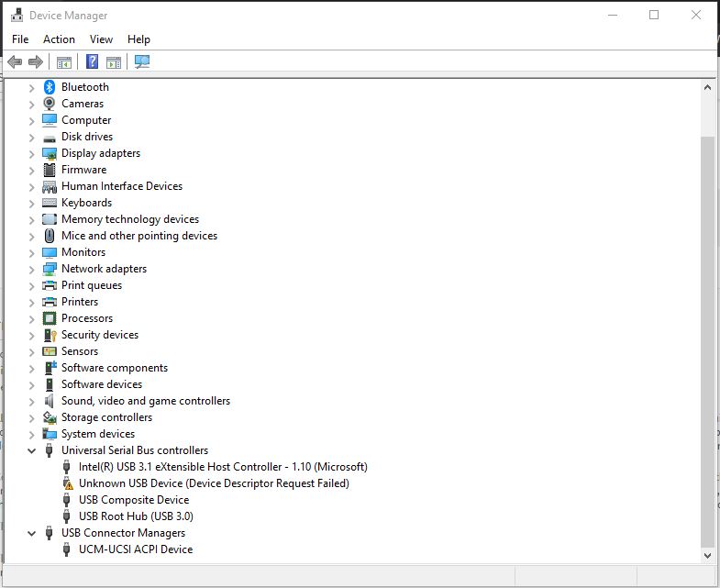The height and width of the screenshot is (588, 720).
Task: Click the scrollbar down arrow
Action: (707, 556)
